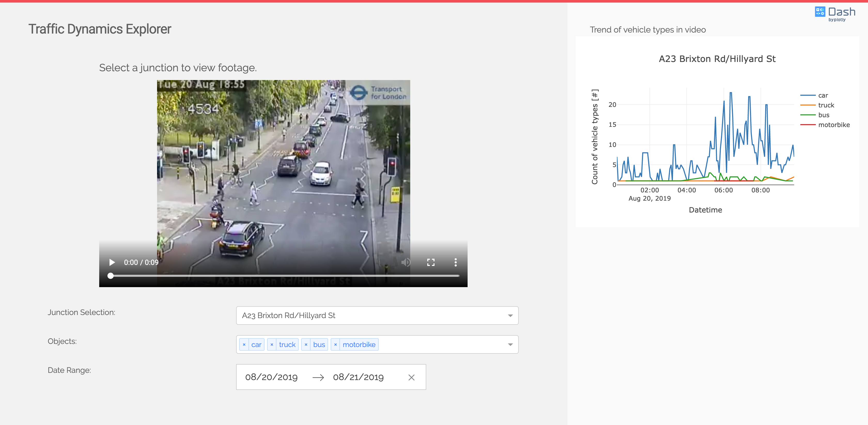
Task: Click the start date 08/20/2019 field
Action: click(271, 377)
